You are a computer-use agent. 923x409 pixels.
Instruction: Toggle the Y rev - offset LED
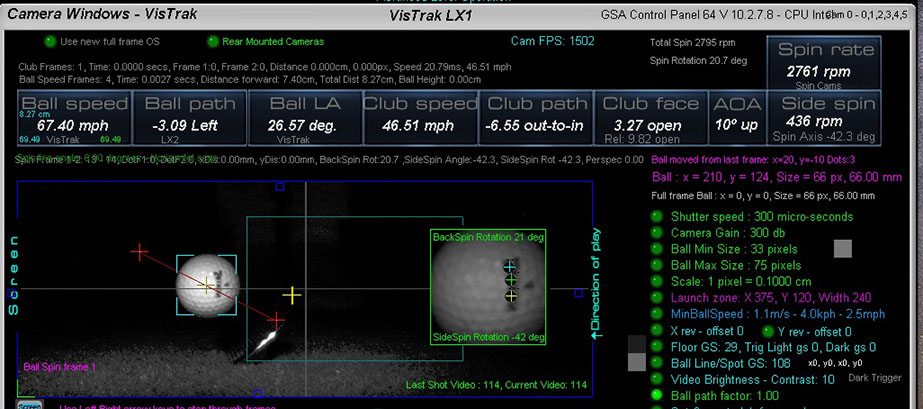[769, 331]
